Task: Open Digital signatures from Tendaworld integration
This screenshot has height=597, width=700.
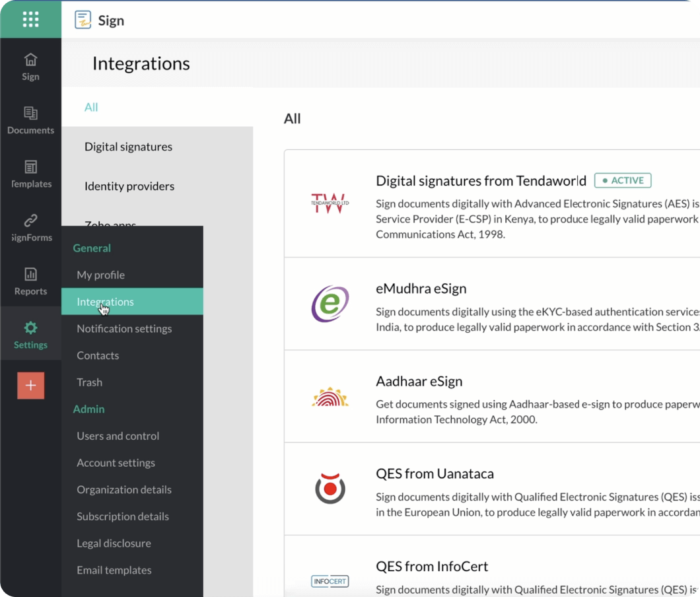Action: (480, 180)
